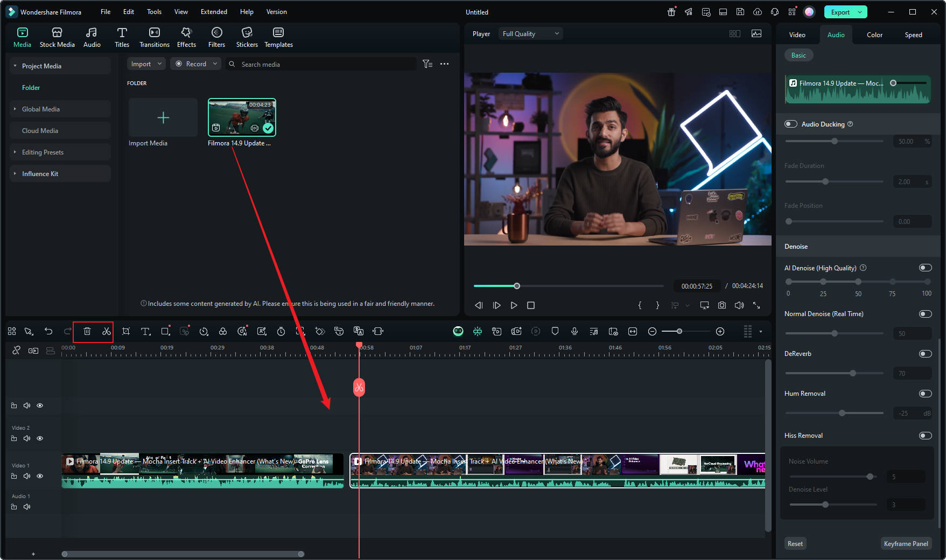Open fullscreen preview with the expand icon
The height and width of the screenshot is (560, 946).
click(x=756, y=305)
